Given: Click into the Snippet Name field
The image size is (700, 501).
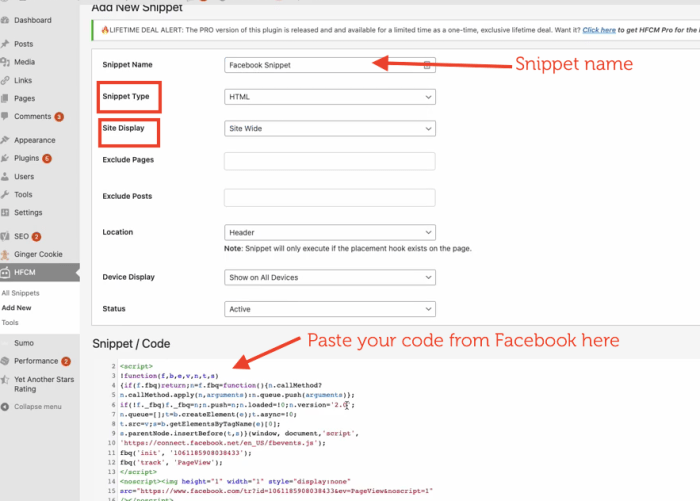Looking at the screenshot, I should point(329,65).
